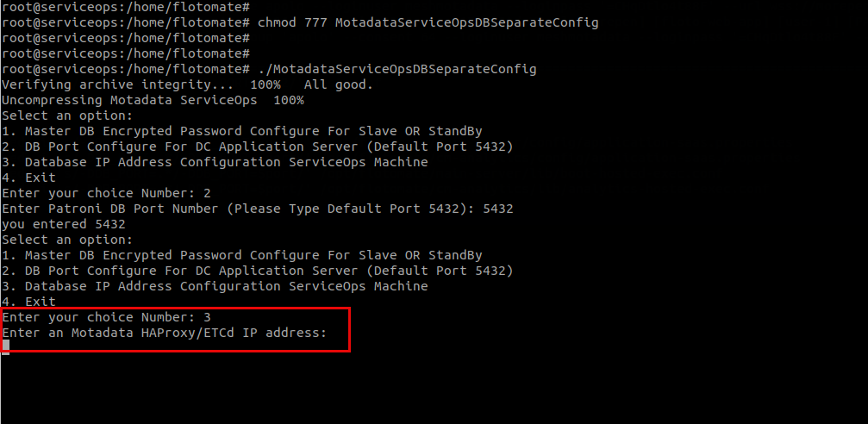The width and height of the screenshot is (868, 424).
Task: Click second menu's Database IP Address Configuration option
Action: click(x=215, y=286)
